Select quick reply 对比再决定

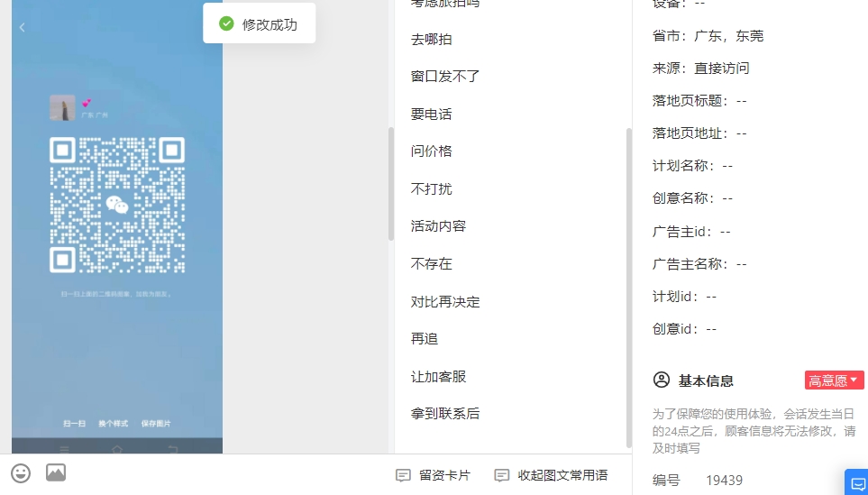tap(445, 302)
